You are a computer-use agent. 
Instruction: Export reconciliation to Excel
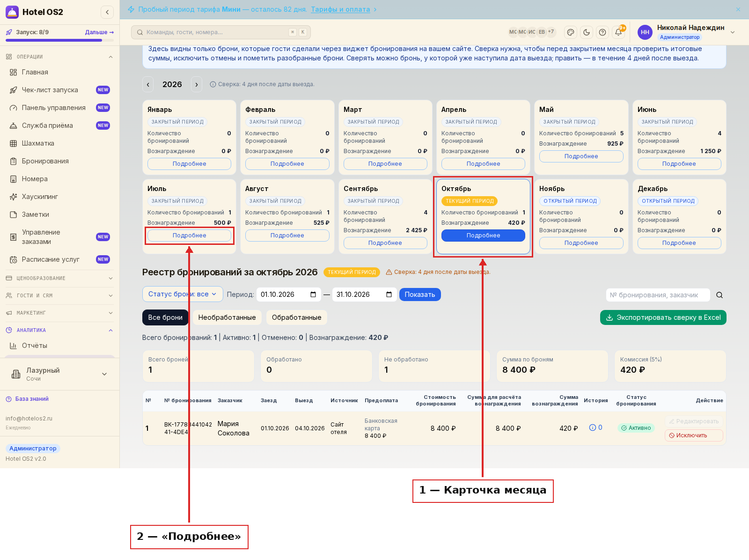pyautogui.click(x=663, y=317)
